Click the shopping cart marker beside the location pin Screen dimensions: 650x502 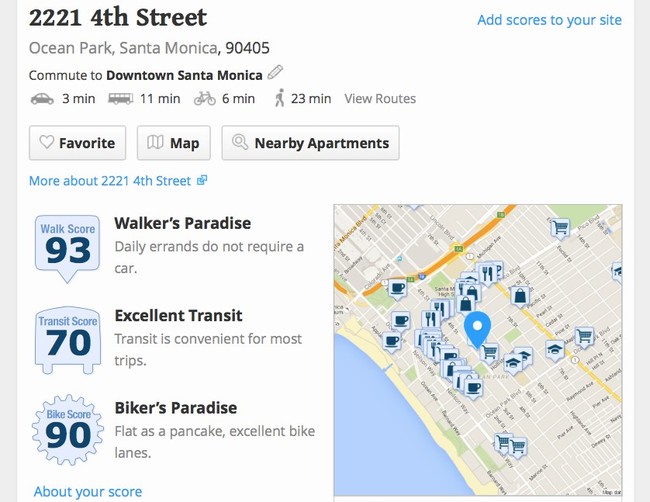click(x=490, y=353)
